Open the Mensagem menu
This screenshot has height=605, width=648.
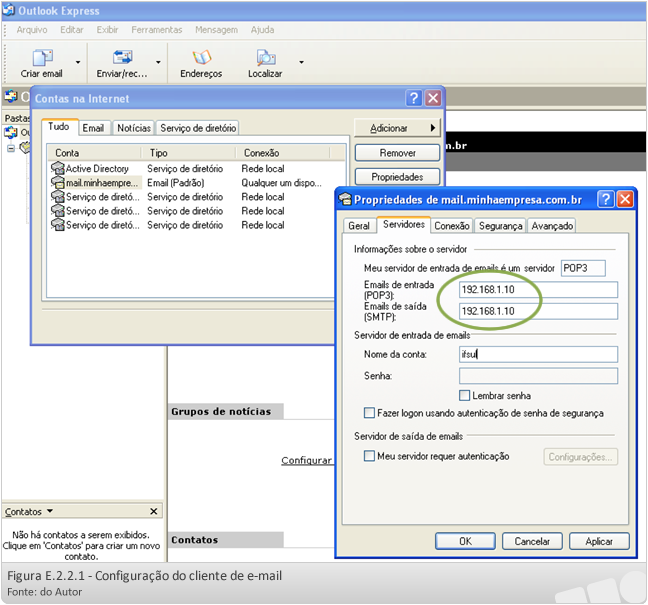click(216, 30)
